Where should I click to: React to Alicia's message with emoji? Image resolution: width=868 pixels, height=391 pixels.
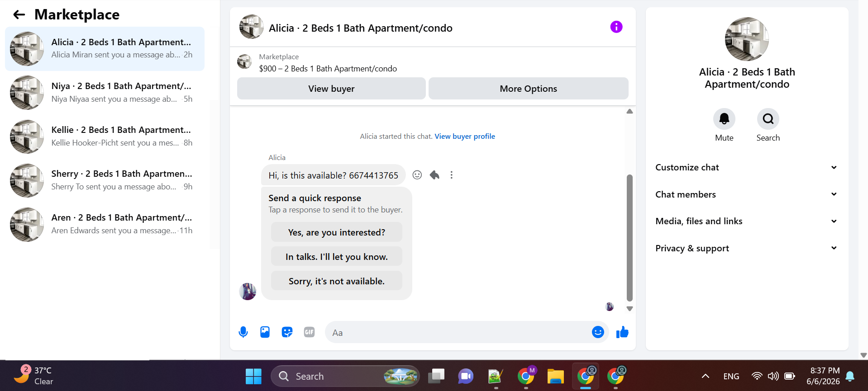[417, 175]
